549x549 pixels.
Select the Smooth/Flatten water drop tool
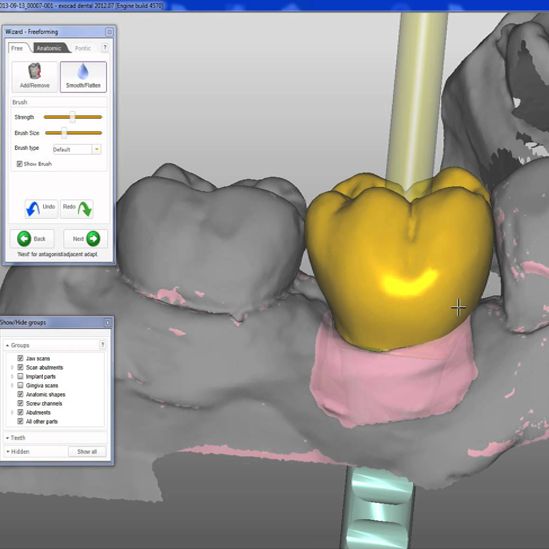pyautogui.click(x=83, y=77)
